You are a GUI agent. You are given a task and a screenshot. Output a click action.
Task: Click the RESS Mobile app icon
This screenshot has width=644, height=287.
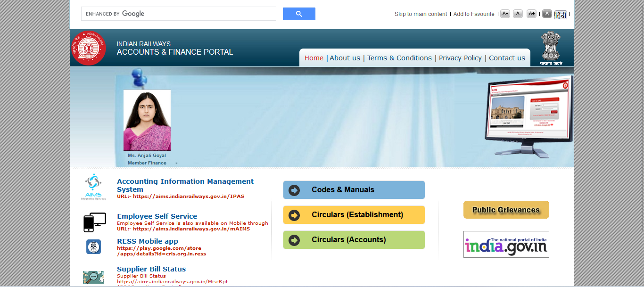point(93,246)
